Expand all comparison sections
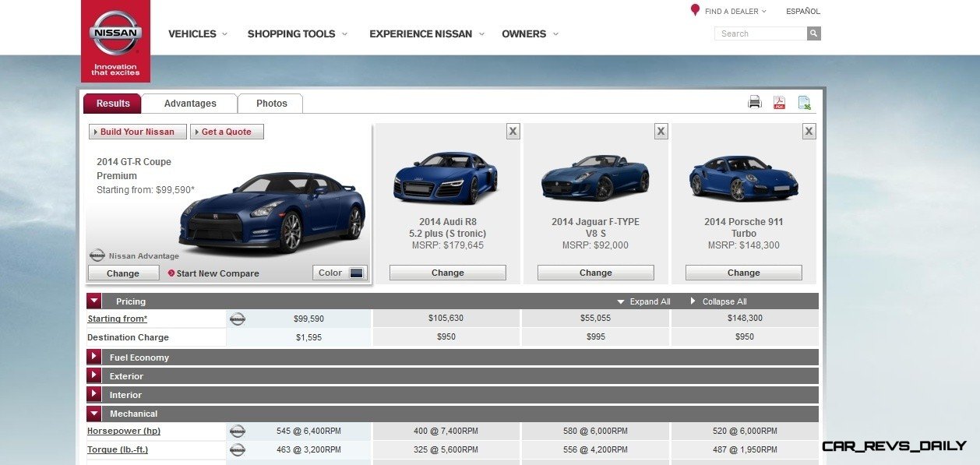The height and width of the screenshot is (465, 980). (643, 301)
